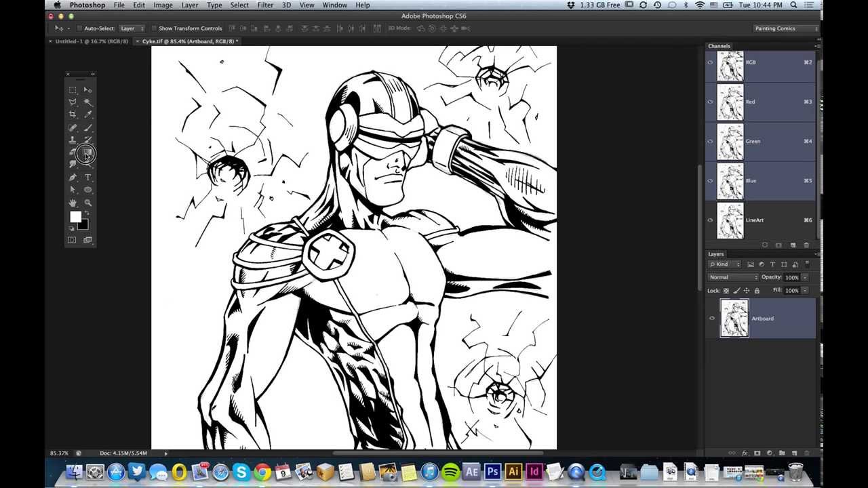The width and height of the screenshot is (868, 488).
Task: Reset to default foreground and background colors
Action: [72, 228]
